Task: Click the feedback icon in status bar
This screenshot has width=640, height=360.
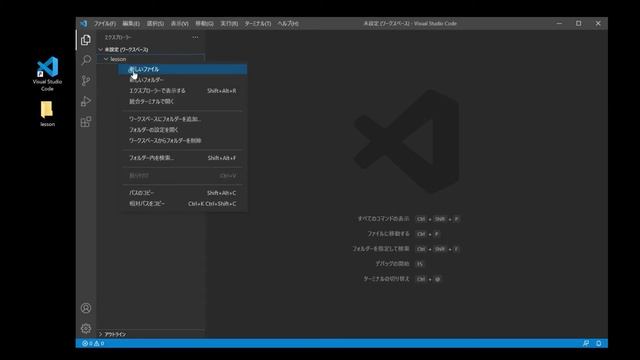Action: point(586,343)
